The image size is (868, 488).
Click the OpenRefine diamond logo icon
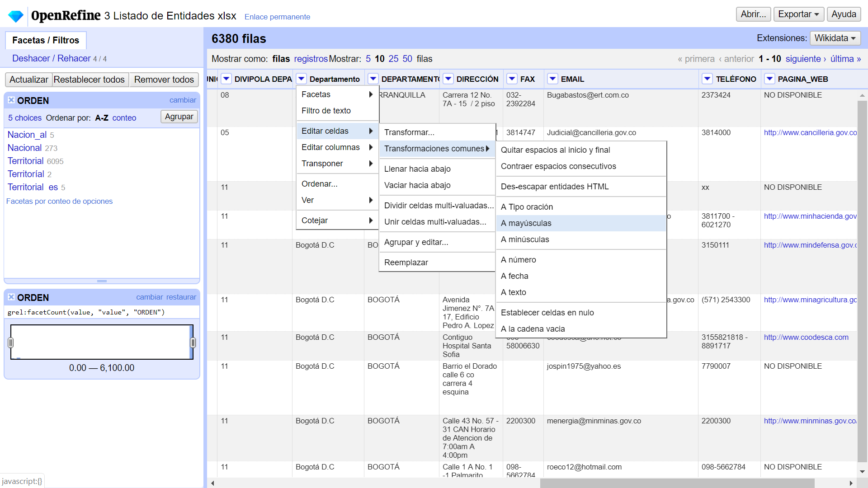click(16, 16)
